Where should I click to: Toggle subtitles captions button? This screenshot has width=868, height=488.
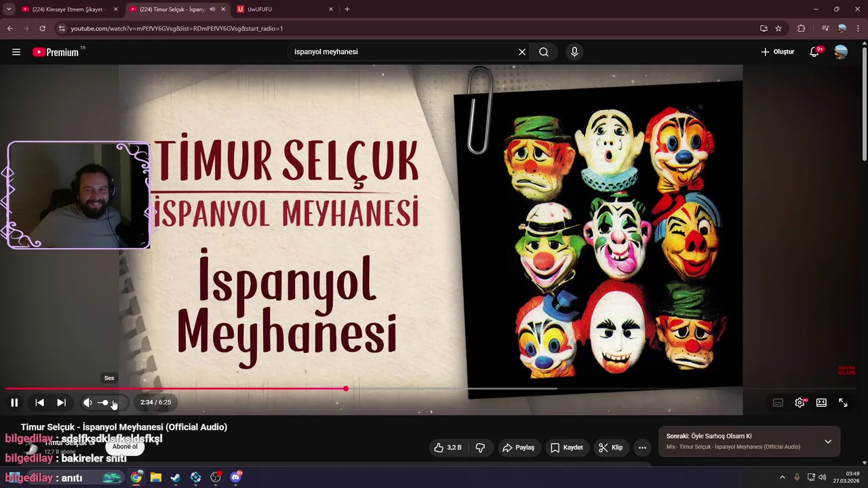(x=778, y=403)
